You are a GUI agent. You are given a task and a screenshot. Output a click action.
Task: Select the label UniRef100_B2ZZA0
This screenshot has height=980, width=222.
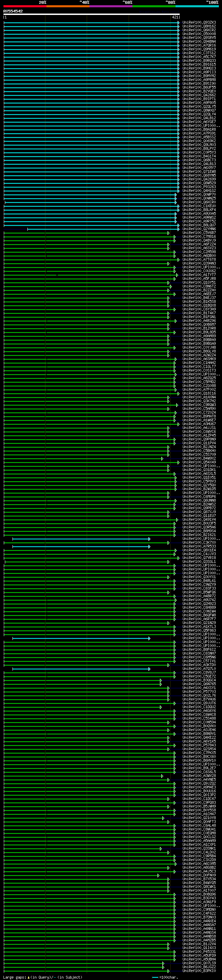[199, 290]
